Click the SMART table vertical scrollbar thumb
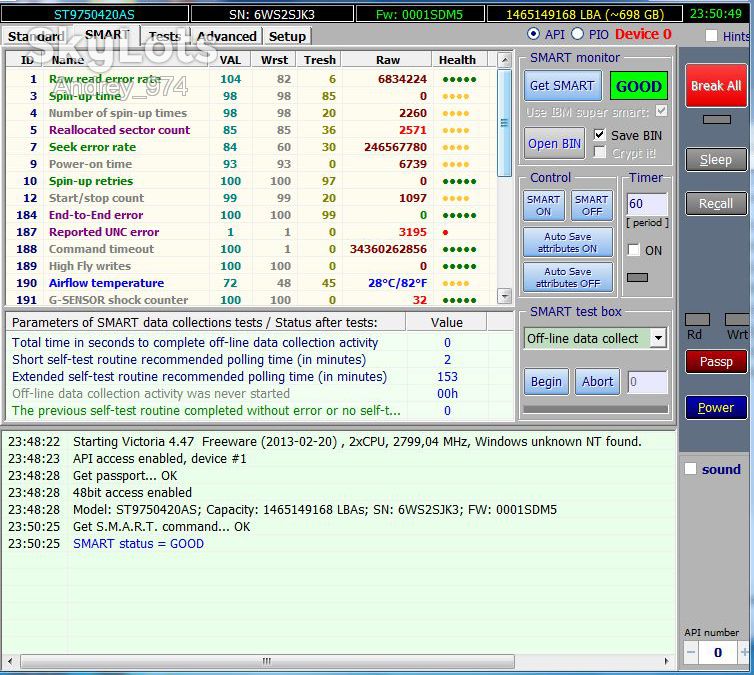This screenshot has width=754, height=675. coord(504,123)
